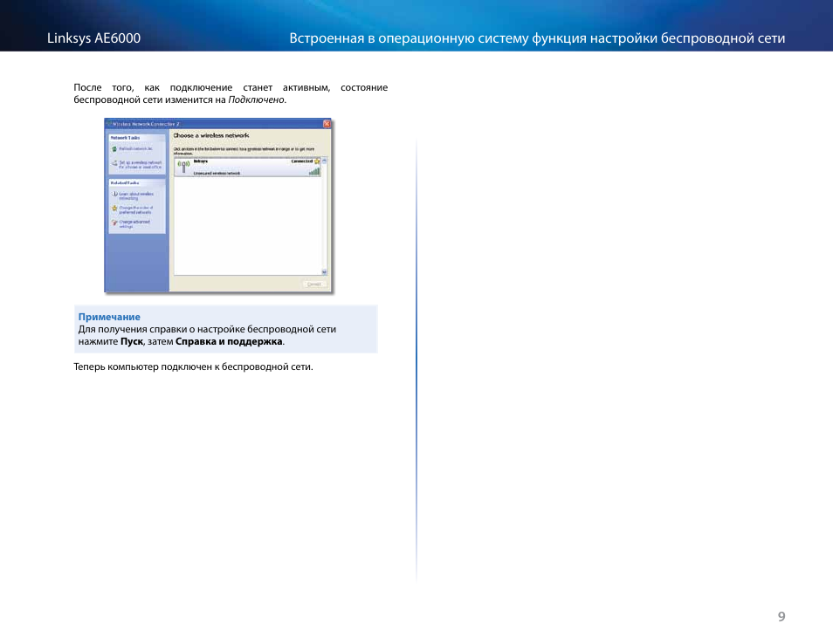The height and width of the screenshot is (644, 833).
Task: Click the 'Refresh network list' link
Action: click(135, 148)
